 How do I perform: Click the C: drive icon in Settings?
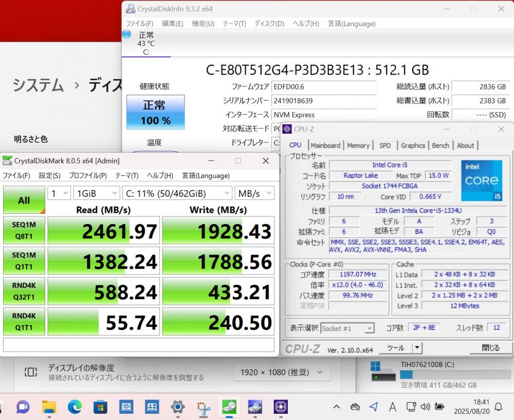click(x=383, y=372)
